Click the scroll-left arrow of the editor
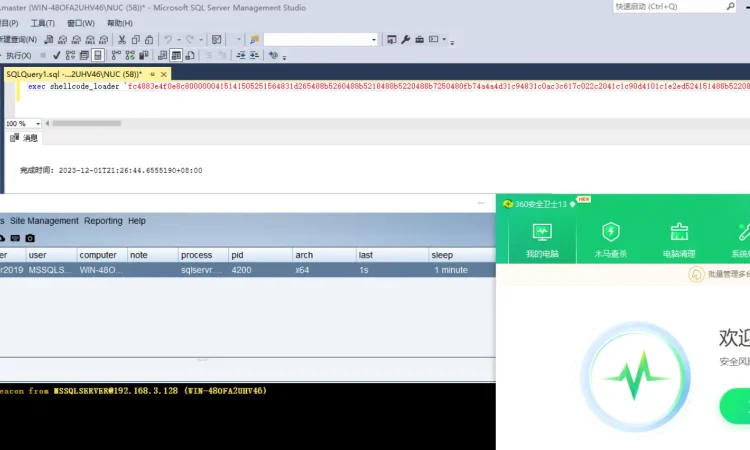Viewport: 750px width, 450px height. (47, 123)
